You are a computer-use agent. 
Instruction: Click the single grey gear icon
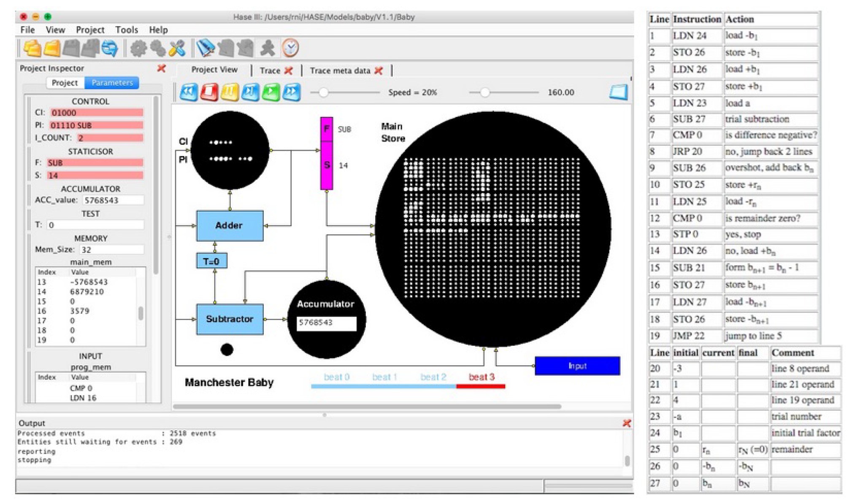[138, 49]
